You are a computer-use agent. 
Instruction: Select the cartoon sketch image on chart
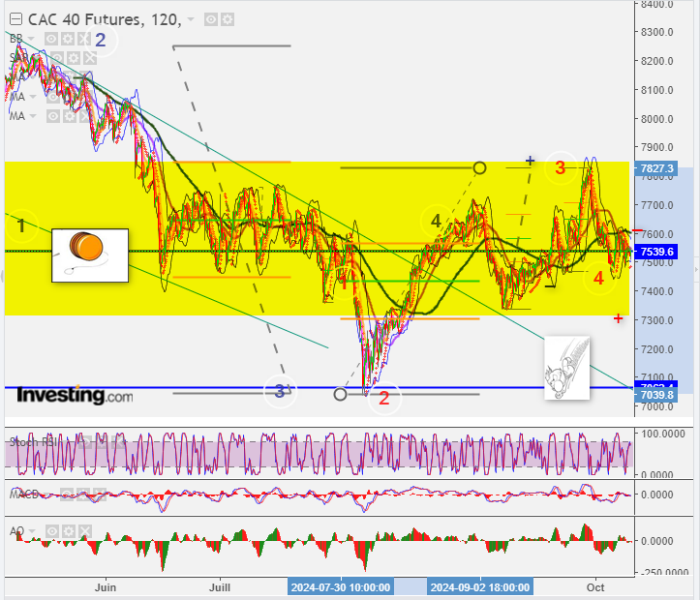tap(567, 368)
